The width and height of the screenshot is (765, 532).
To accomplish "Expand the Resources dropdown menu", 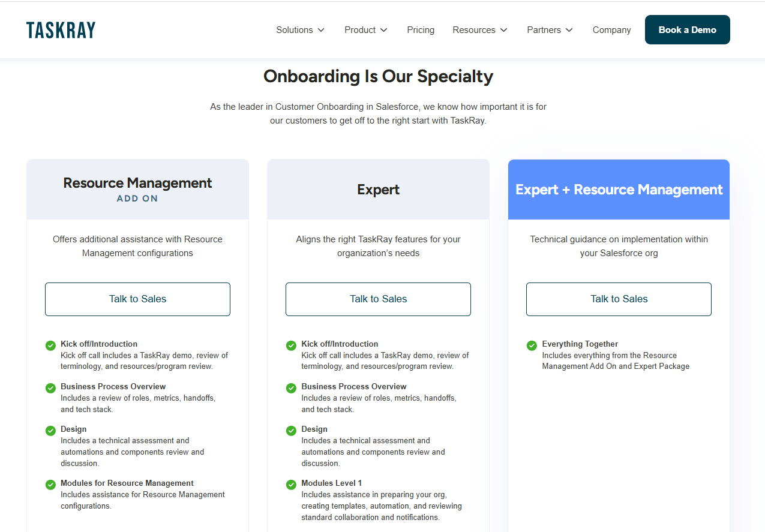I will pos(480,30).
